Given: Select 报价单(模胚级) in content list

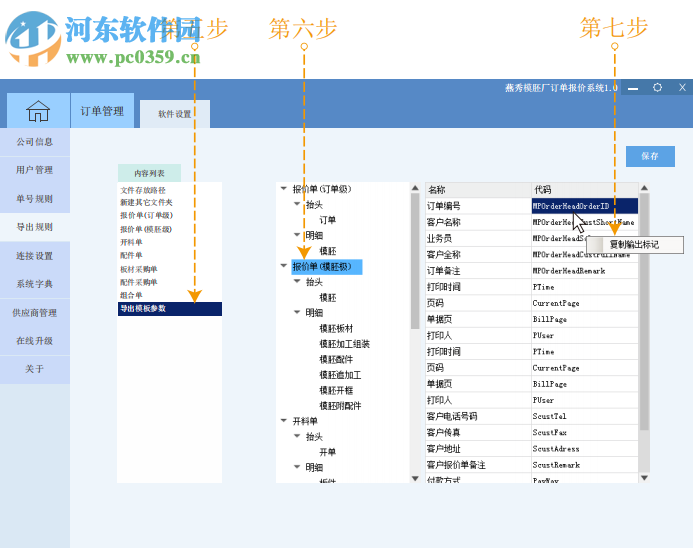Looking at the screenshot, I should tap(146, 229).
